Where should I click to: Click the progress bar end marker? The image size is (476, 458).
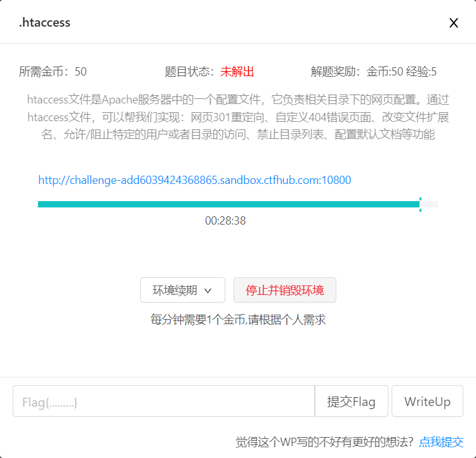click(x=420, y=204)
